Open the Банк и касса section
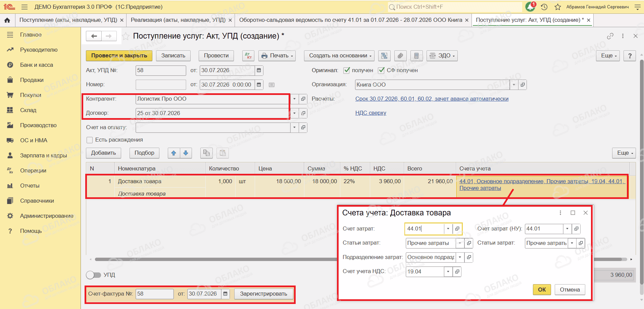 pyautogui.click(x=37, y=65)
